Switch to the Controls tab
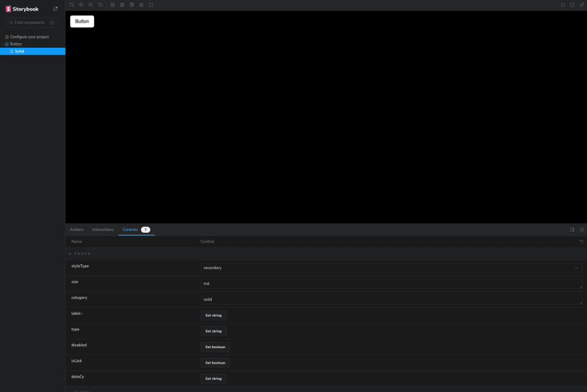Image resolution: width=587 pixels, height=392 pixels. [136, 230]
